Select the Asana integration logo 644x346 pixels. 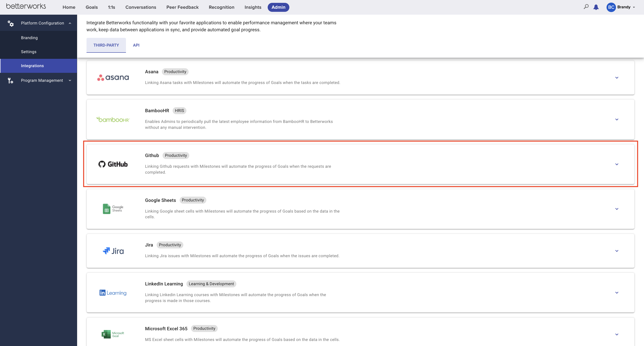click(x=113, y=77)
